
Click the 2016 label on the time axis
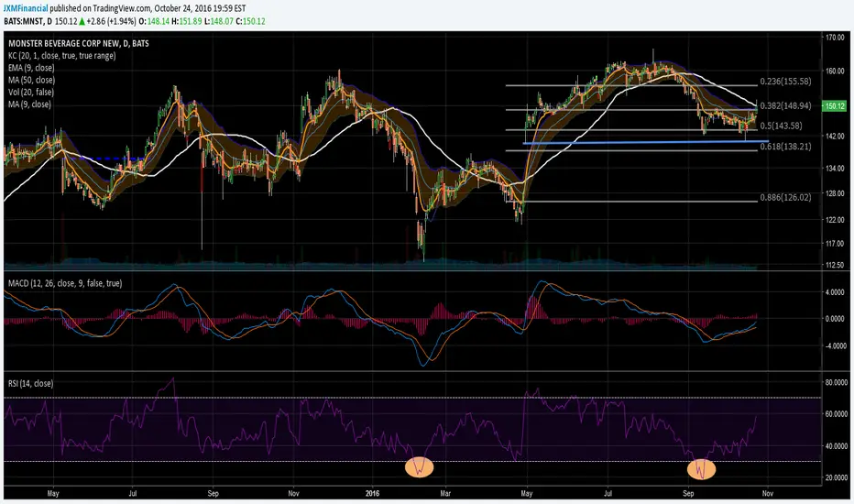click(x=372, y=494)
